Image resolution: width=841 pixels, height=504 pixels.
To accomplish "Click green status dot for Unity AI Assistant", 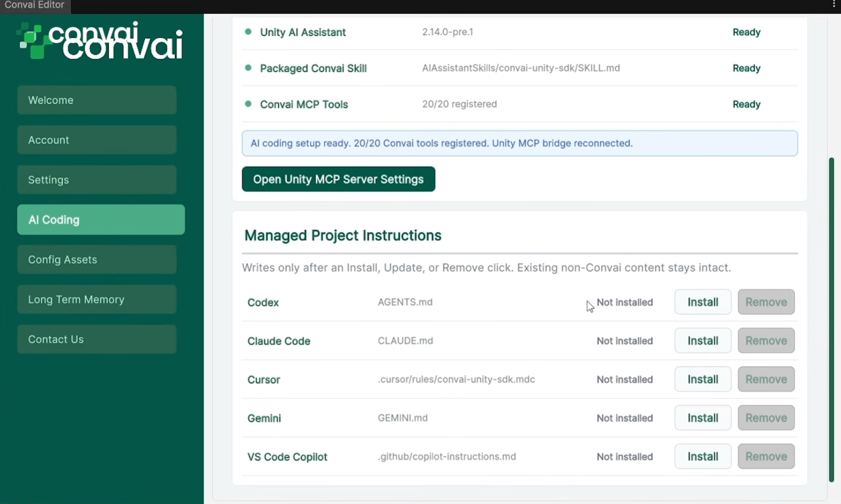I will click(x=248, y=31).
